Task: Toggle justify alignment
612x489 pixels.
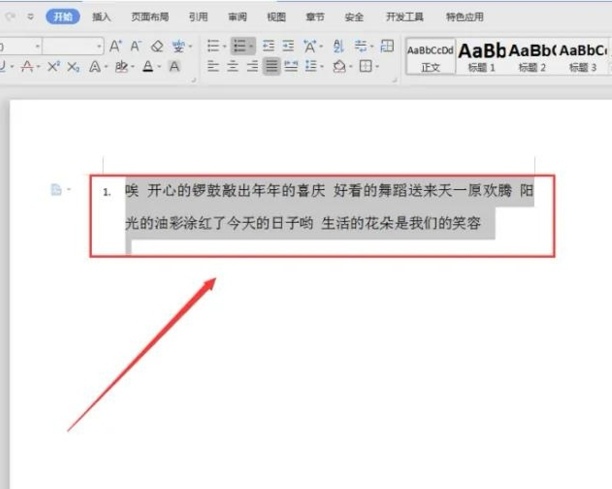Action: click(272, 66)
